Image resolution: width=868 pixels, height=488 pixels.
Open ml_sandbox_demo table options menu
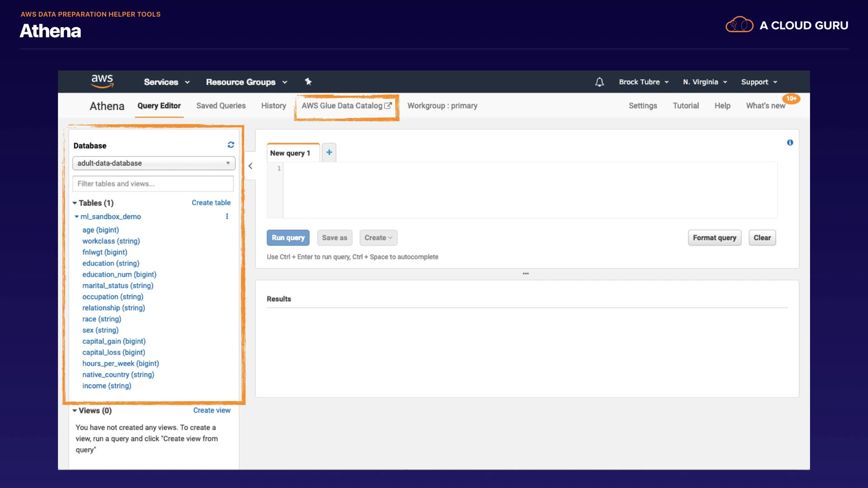(x=227, y=216)
